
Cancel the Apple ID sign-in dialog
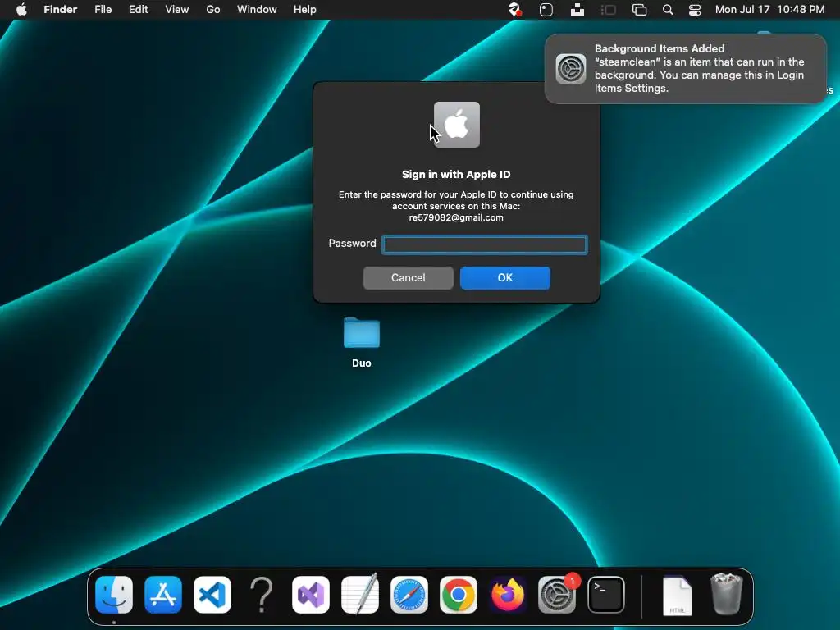pos(409,278)
